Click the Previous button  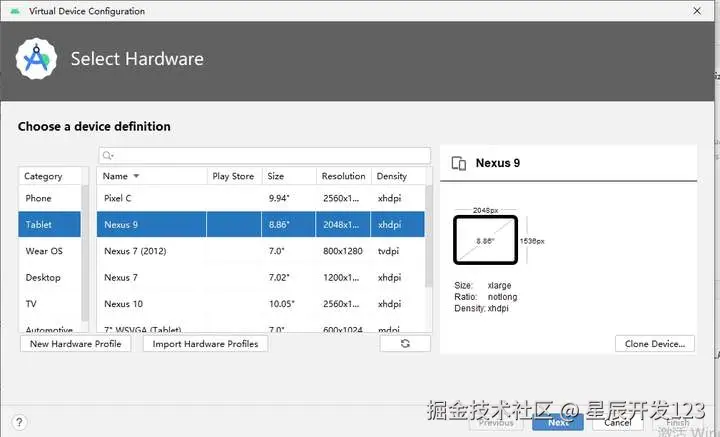pyautogui.click(x=496, y=422)
